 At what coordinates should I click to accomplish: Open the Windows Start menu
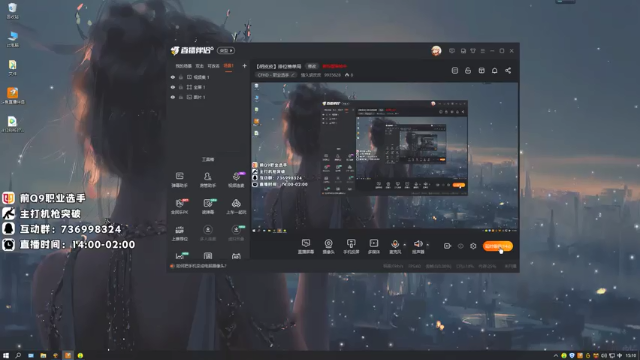tap(6, 356)
